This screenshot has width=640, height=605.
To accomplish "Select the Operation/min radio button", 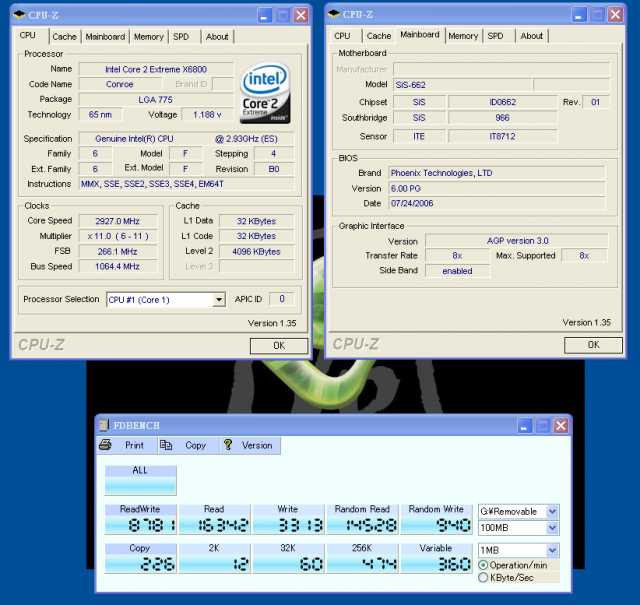I will tap(483, 565).
